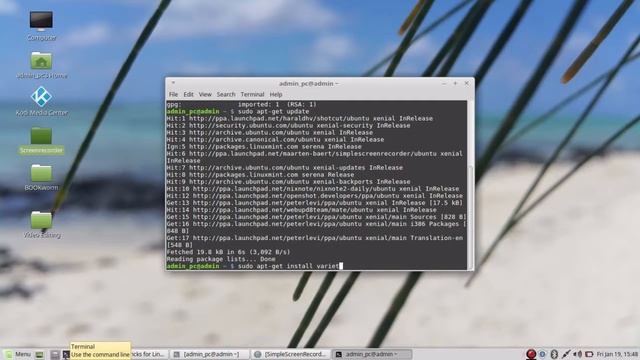Click the red recording tray icon
Image resolution: width=640 pixels, height=360 pixels.
(531, 354)
